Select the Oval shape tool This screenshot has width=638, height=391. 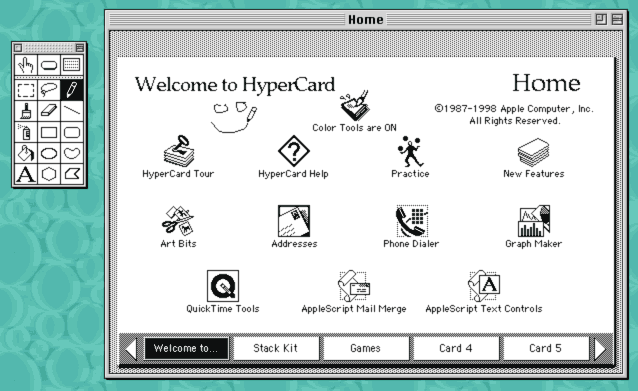49,153
